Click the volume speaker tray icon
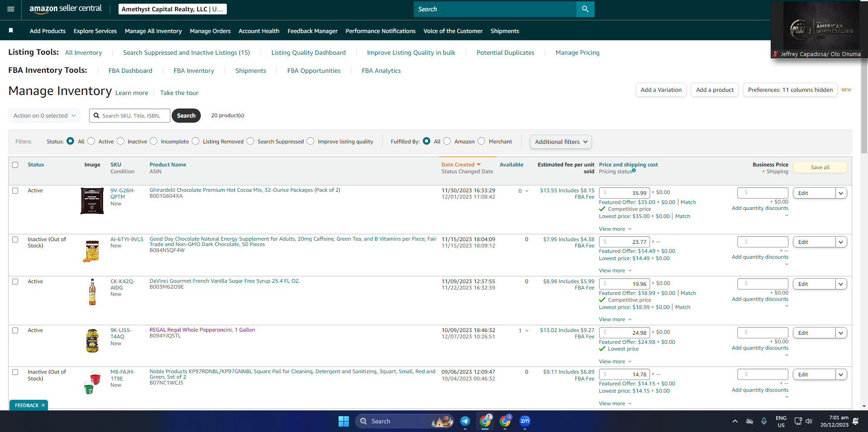 pos(809,421)
